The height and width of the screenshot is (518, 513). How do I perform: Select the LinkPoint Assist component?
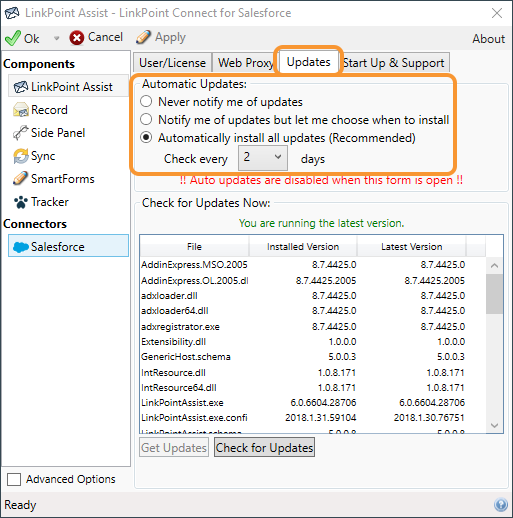68,87
